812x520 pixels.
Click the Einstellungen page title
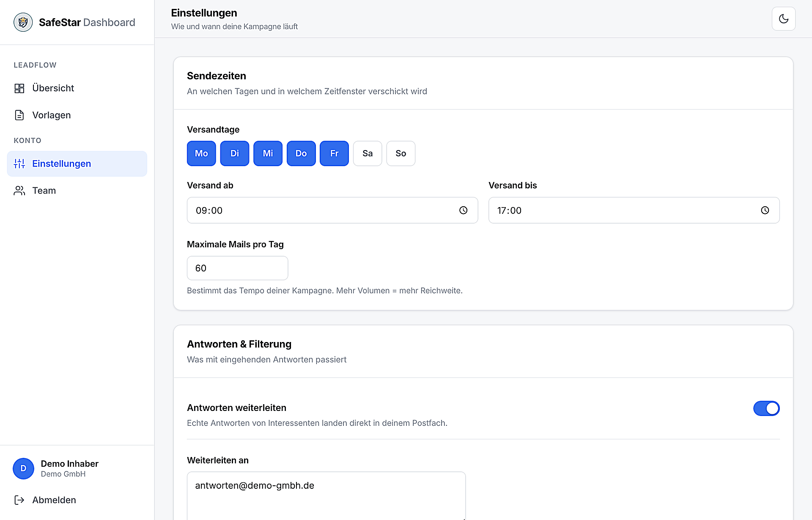(x=204, y=13)
